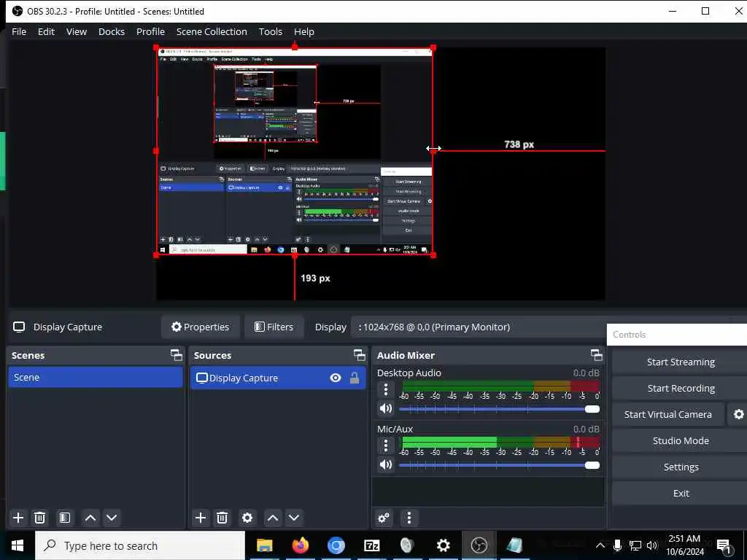Click the preview canvas display capture

tap(295, 151)
